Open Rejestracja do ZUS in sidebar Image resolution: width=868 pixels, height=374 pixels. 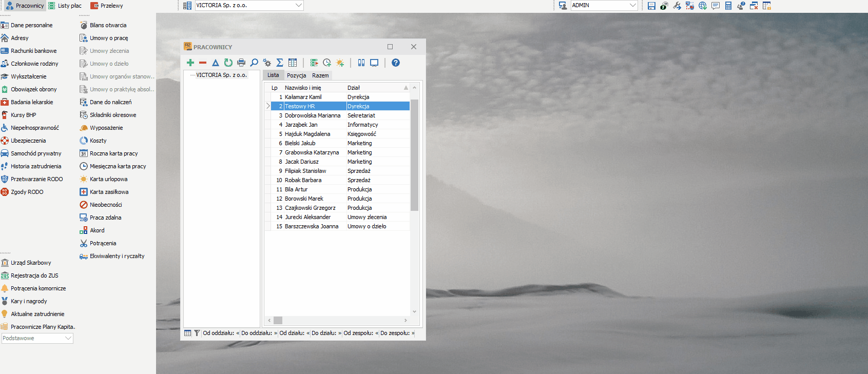pos(30,275)
